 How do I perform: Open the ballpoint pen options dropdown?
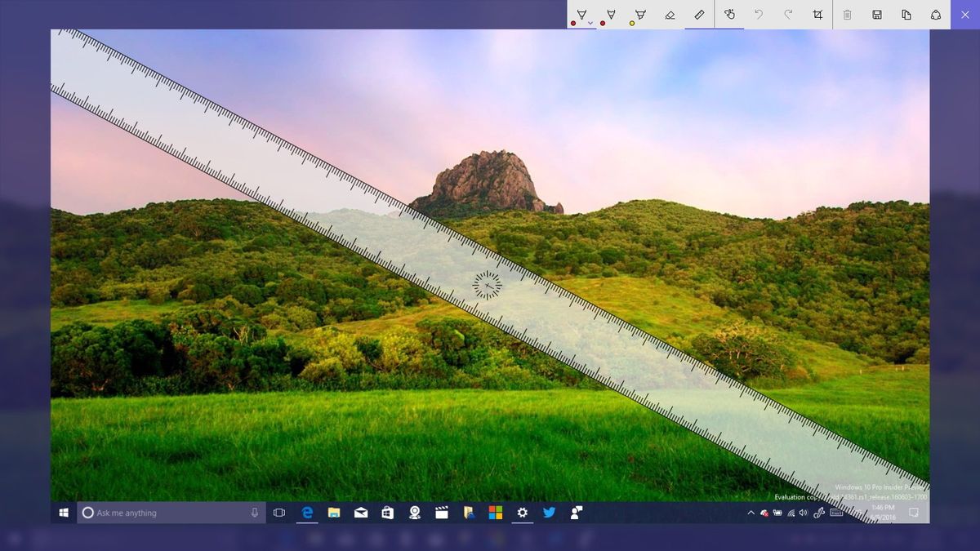pos(590,23)
